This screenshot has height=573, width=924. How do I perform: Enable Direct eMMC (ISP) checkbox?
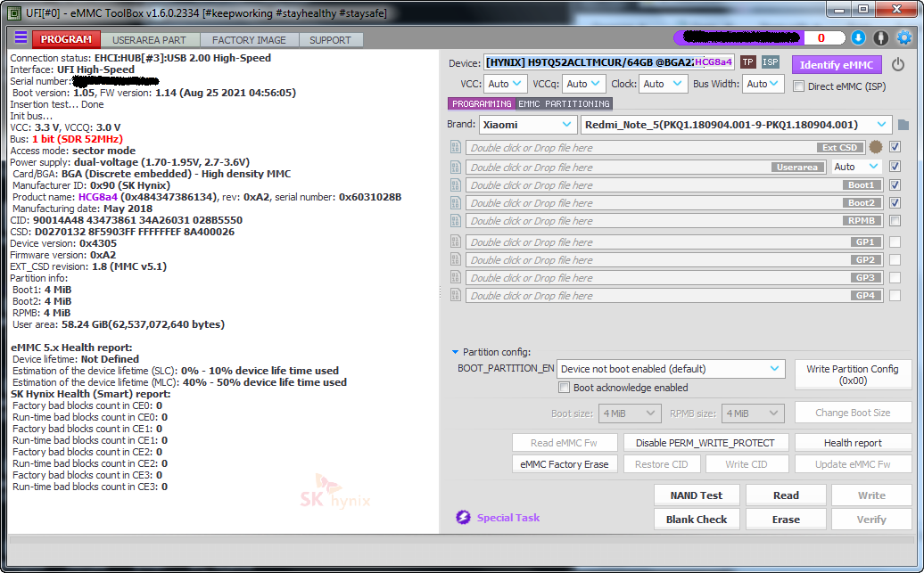(798, 86)
